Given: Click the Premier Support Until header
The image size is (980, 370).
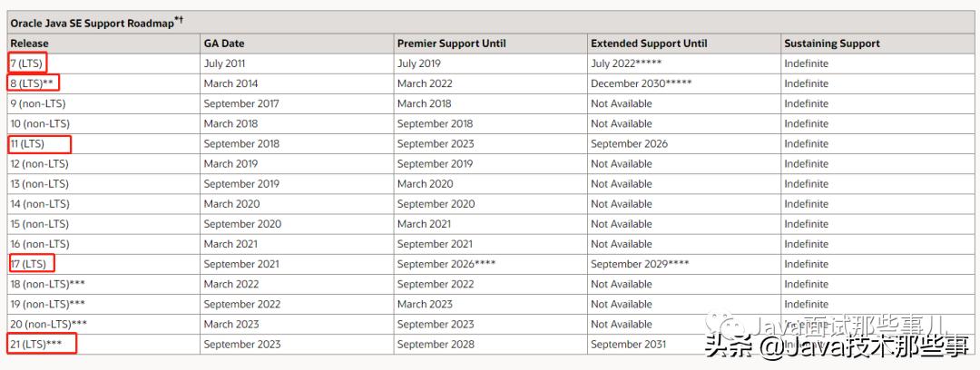Looking at the screenshot, I should tap(451, 44).
